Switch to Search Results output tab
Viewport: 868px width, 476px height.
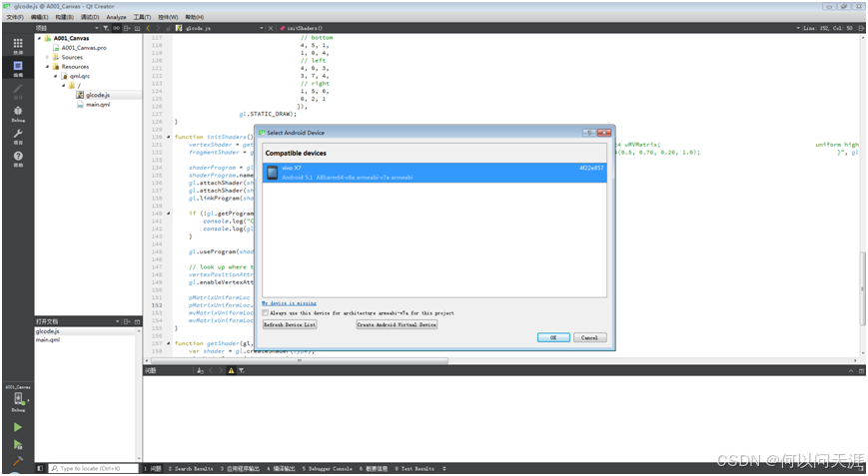coord(191,468)
